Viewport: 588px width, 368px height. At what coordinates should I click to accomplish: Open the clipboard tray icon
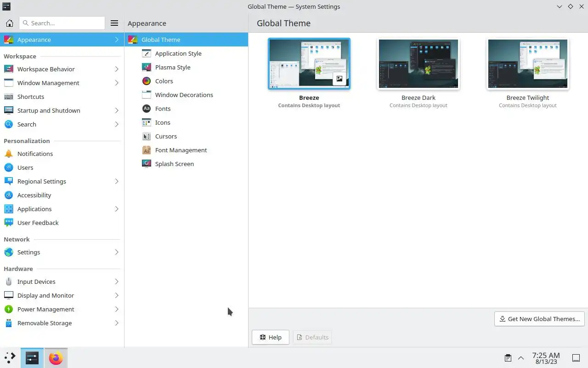pyautogui.click(x=508, y=358)
